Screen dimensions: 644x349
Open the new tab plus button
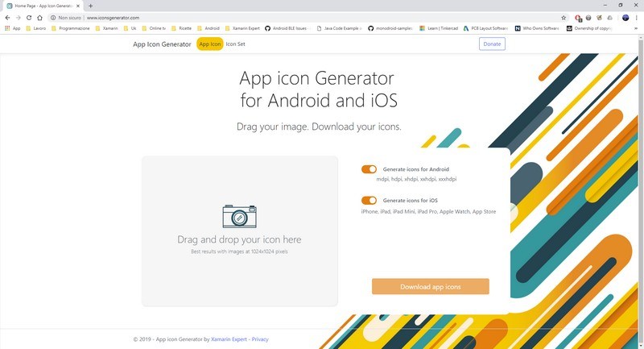pyautogui.click(x=91, y=6)
